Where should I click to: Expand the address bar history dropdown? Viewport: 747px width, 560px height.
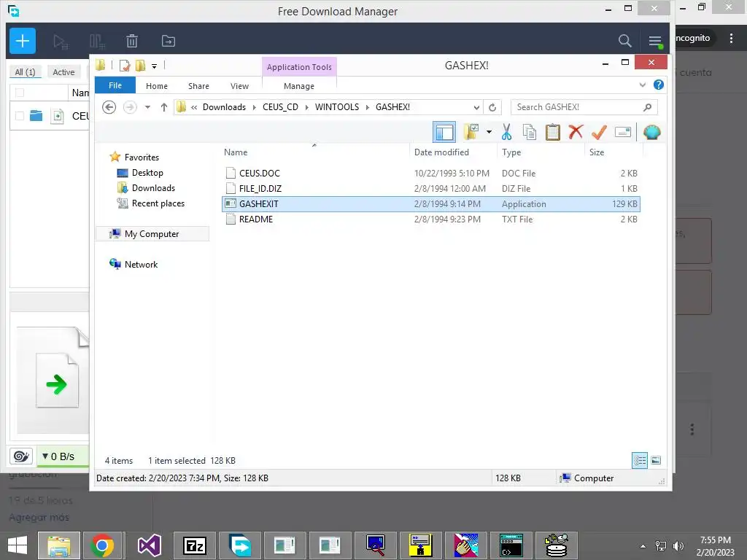476,107
